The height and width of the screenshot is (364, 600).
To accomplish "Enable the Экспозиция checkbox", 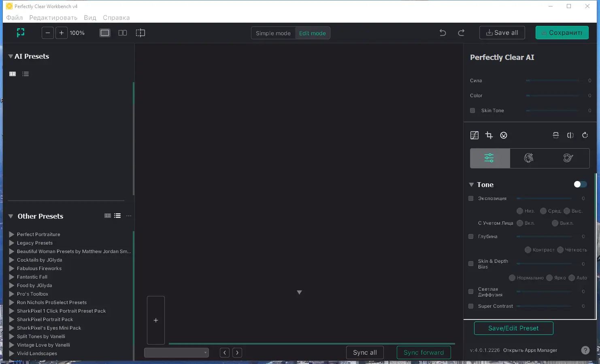I will coord(471,198).
